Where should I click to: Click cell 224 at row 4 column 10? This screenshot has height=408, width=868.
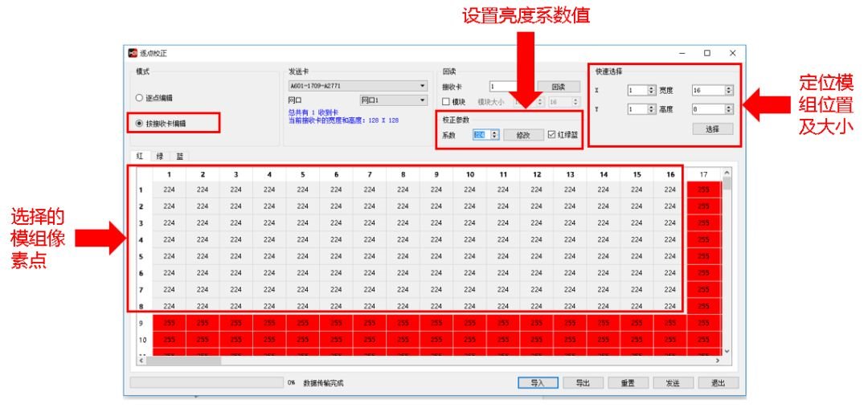(470, 239)
